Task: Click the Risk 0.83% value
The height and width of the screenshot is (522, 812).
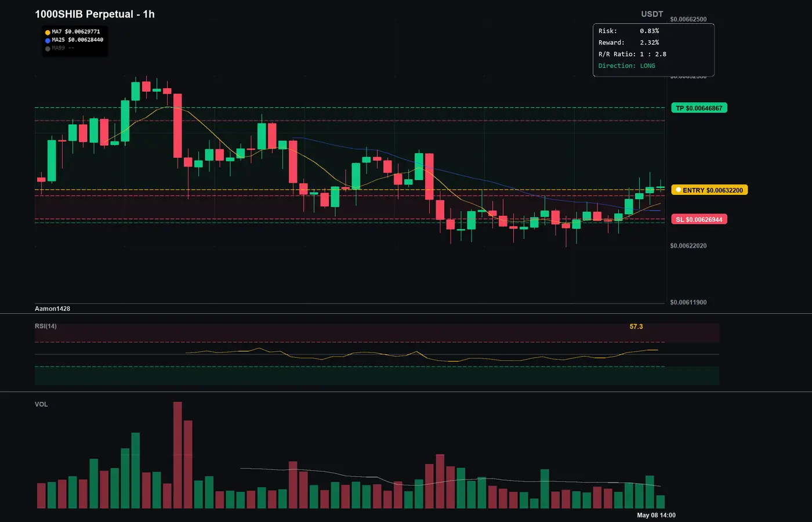Action: [650, 31]
